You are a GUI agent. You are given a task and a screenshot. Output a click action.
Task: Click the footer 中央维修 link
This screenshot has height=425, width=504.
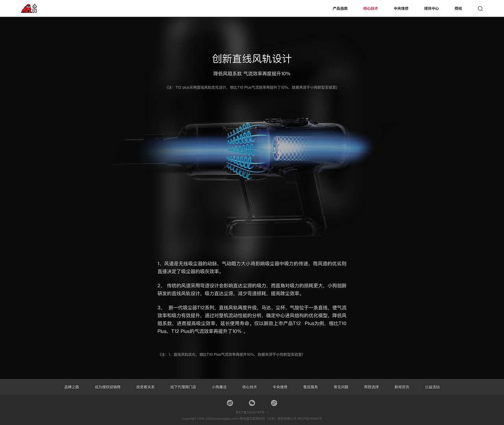point(280,387)
